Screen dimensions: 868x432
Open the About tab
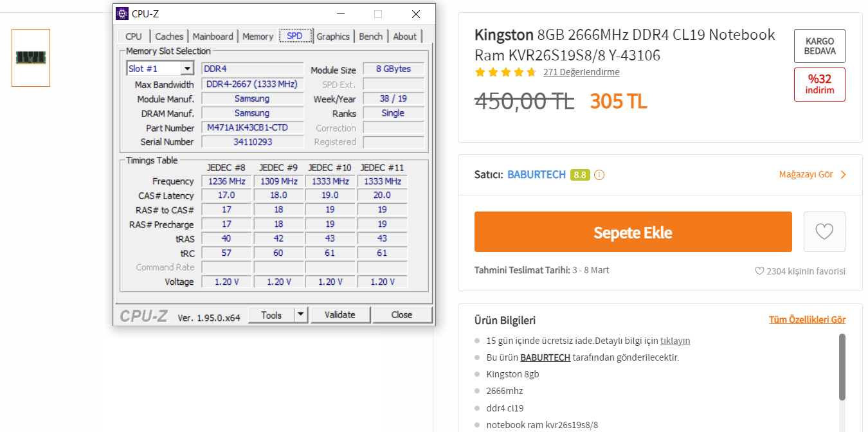[x=404, y=37]
